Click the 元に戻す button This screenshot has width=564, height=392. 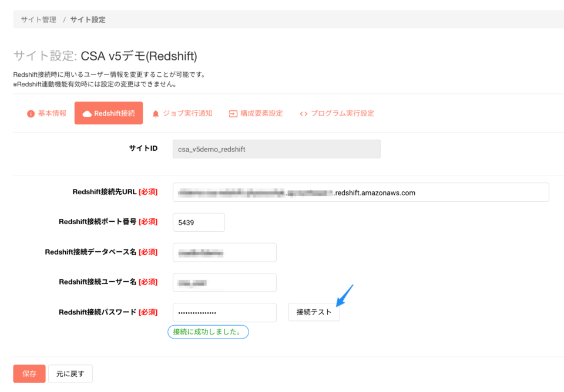point(70,374)
